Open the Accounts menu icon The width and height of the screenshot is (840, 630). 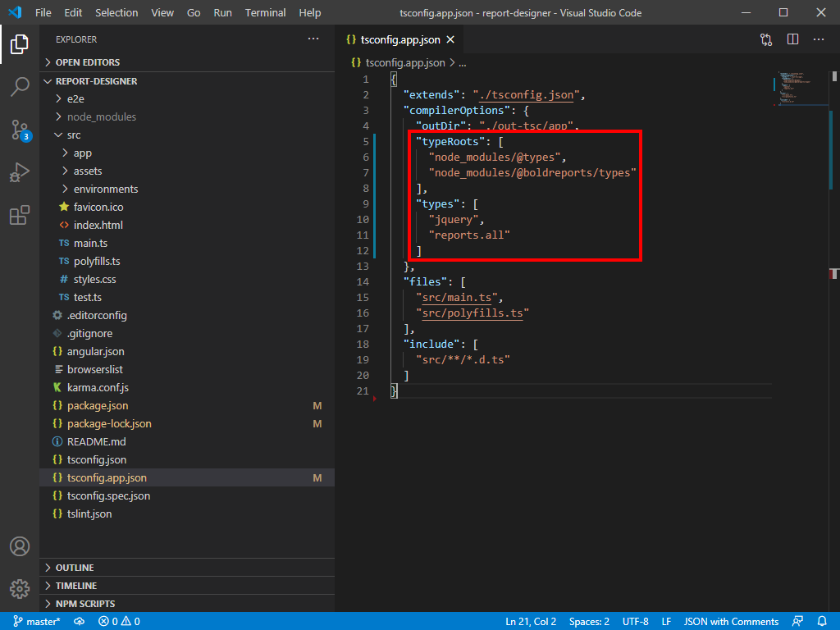coord(20,546)
